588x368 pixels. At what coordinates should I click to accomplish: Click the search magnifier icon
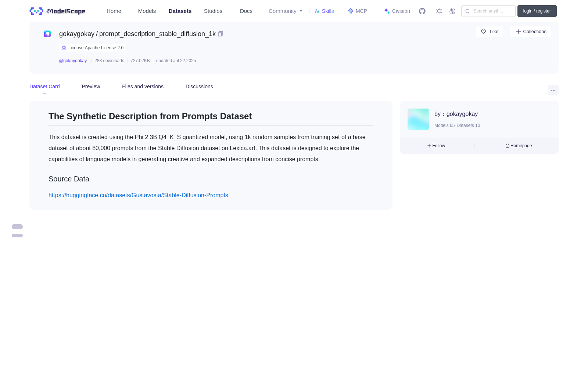pyautogui.click(x=467, y=11)
